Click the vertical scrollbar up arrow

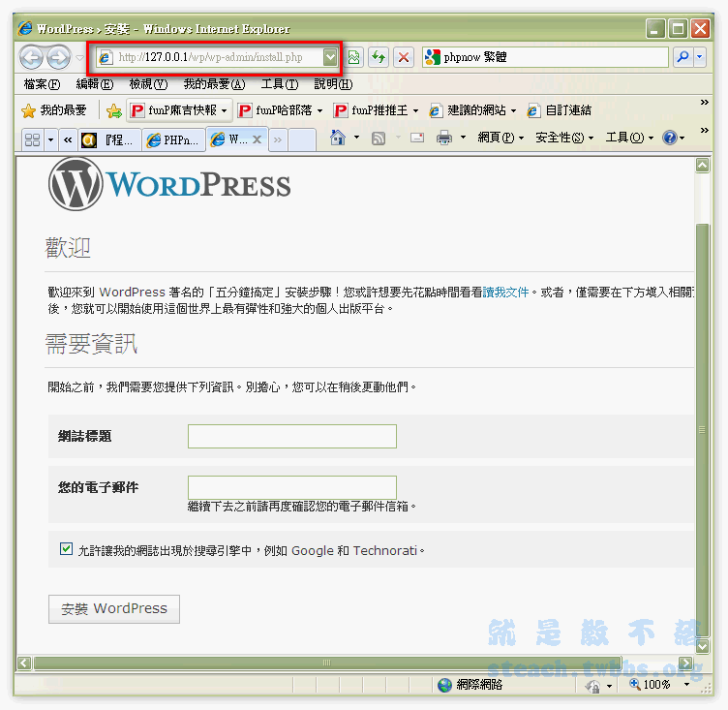click(x=702, y=166)
